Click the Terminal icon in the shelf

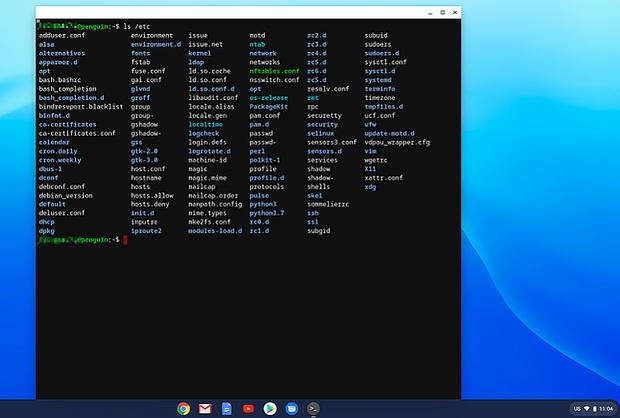[314, 408]
